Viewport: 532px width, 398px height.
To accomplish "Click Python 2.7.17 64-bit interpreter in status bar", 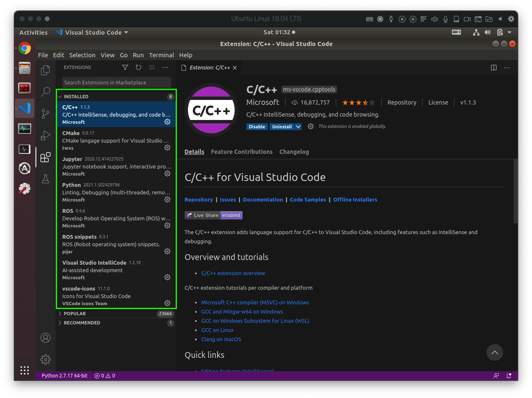I will coord(64,376).
